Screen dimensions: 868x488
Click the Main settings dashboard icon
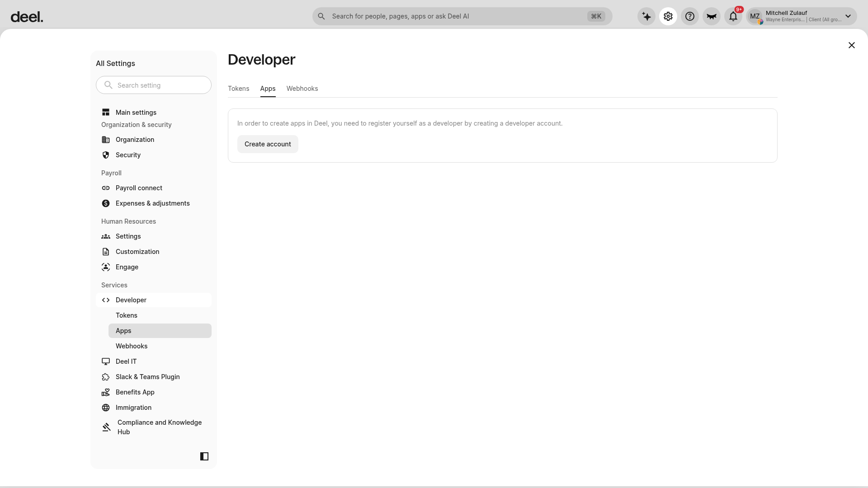[106, 113]
